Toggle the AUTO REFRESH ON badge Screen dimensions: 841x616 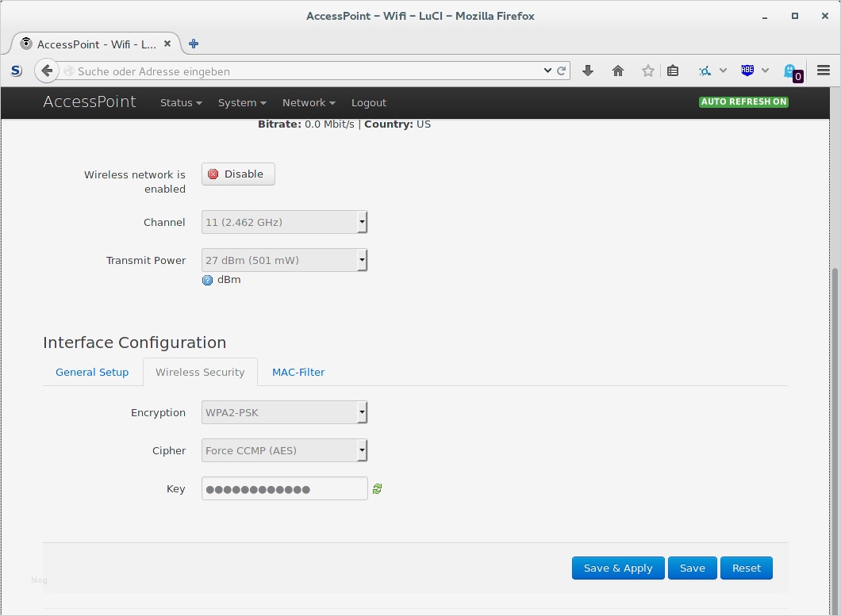pos(743,101)
